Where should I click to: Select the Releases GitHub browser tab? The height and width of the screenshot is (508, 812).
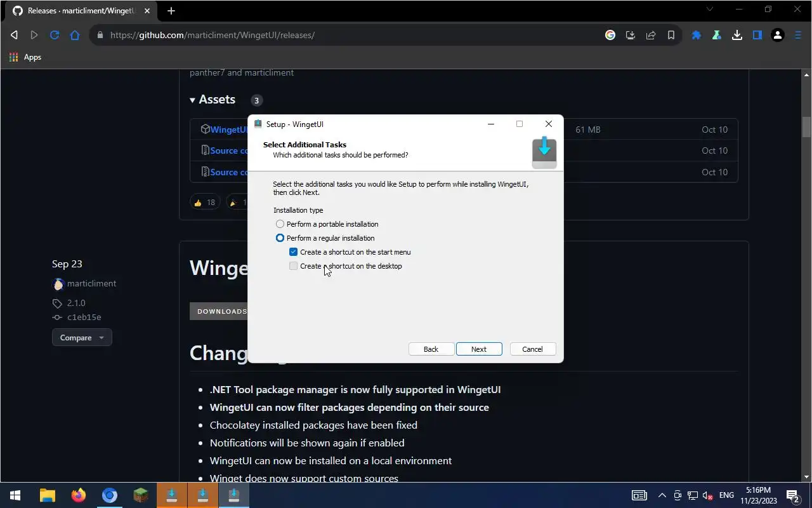click(x=81, y=11)
